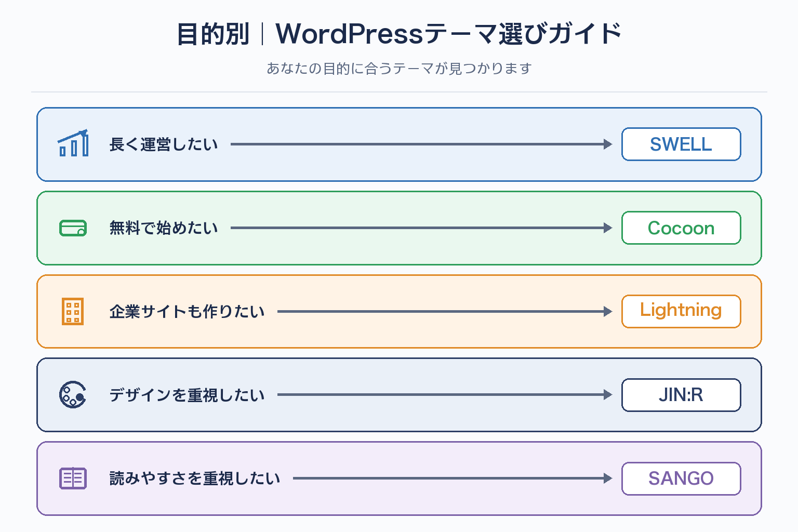Image resolution: width=798 pixels, height=532 pixels.
Task: Click the text 長く運営したい
Action: pos(164,144)
